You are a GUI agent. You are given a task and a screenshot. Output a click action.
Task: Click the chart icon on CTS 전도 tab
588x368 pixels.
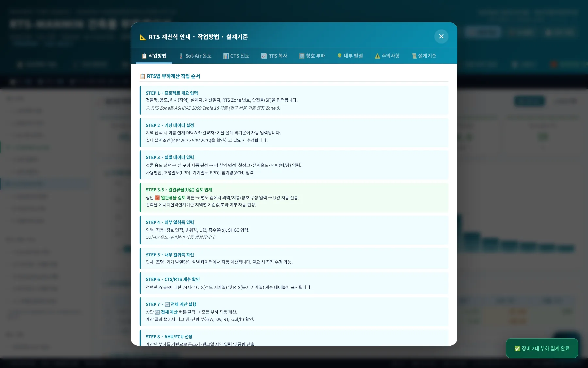pyautogui.click(x=226, y=56)
